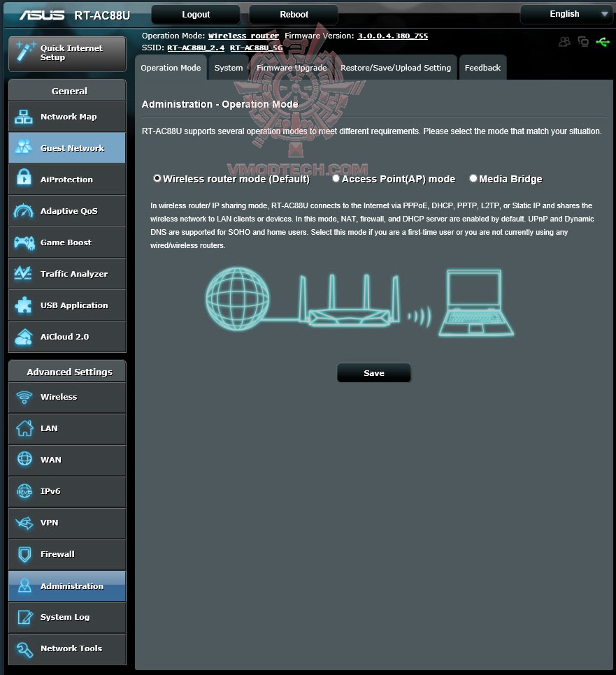The image size is (616, 675).
Task: Click the Administration user icon
Action: pyautogui.click(x=24, y=586)
